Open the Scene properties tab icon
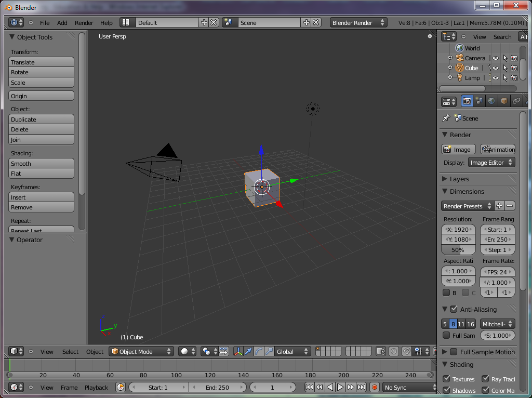 point(479,101)
